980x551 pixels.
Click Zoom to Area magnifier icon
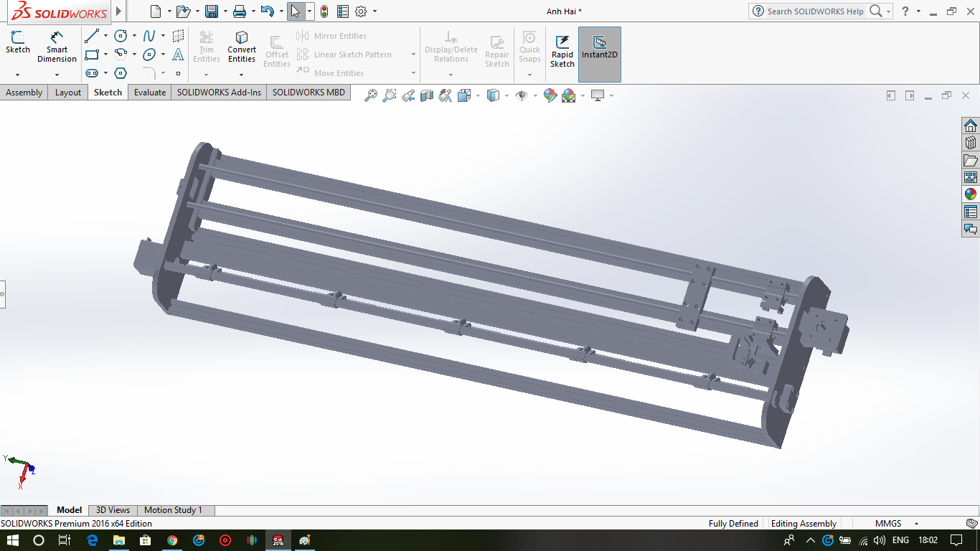pos(389,95)
